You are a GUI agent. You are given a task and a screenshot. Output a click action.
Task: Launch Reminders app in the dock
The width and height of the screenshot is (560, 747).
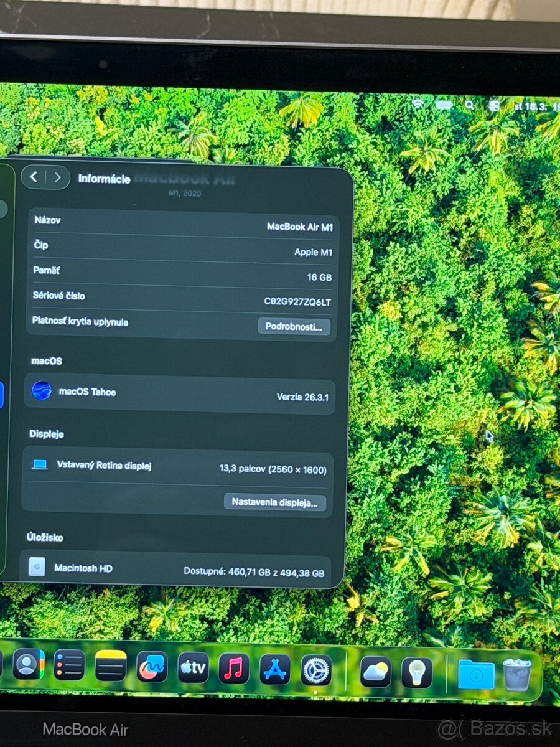coord(69,665)
